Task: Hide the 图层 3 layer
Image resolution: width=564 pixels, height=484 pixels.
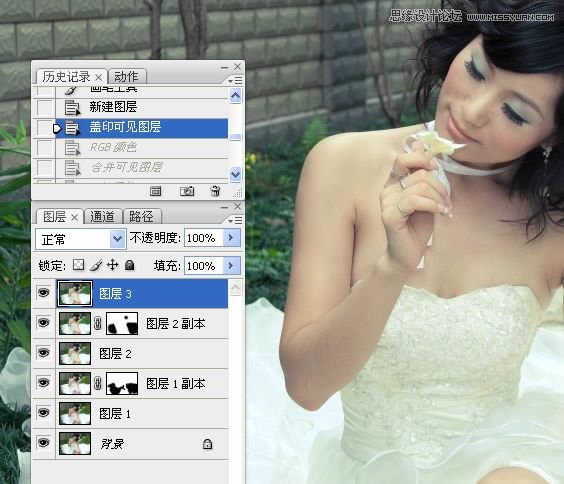Action: coord(44,293)
